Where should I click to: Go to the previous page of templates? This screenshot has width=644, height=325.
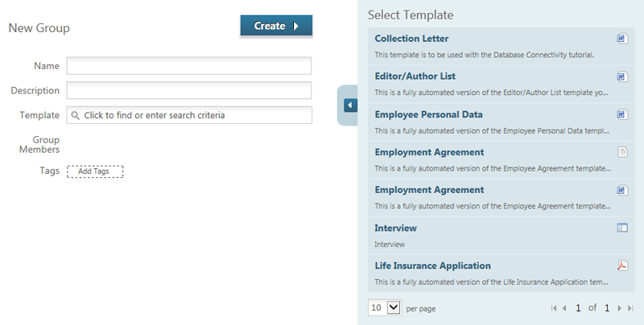tap(564, 308)
